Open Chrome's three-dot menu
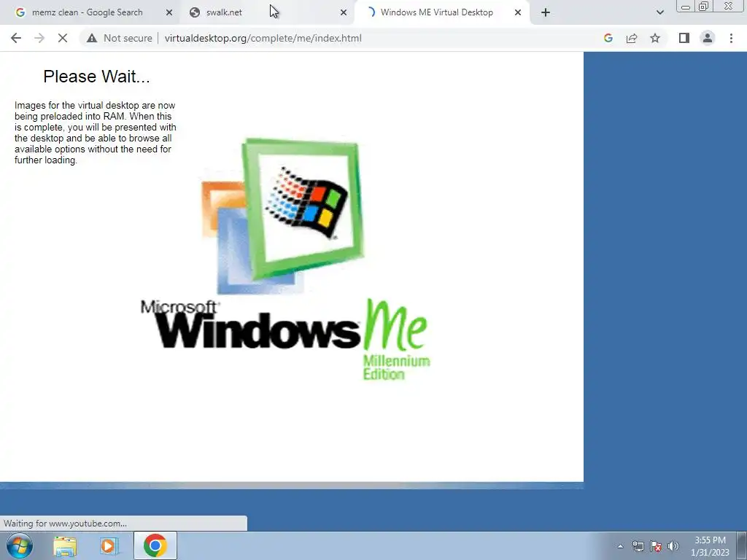This screenshot has width=747, height=560. [x=731, y=38]
